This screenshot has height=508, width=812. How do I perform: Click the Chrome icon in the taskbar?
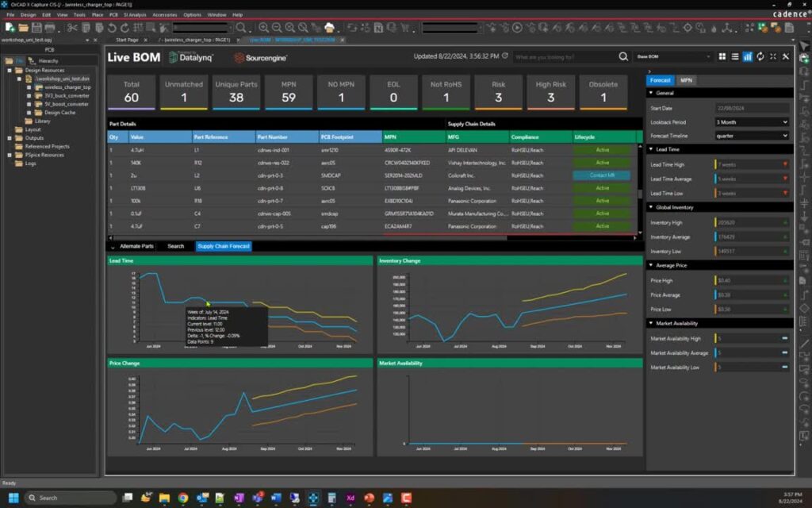pos(183,498)
